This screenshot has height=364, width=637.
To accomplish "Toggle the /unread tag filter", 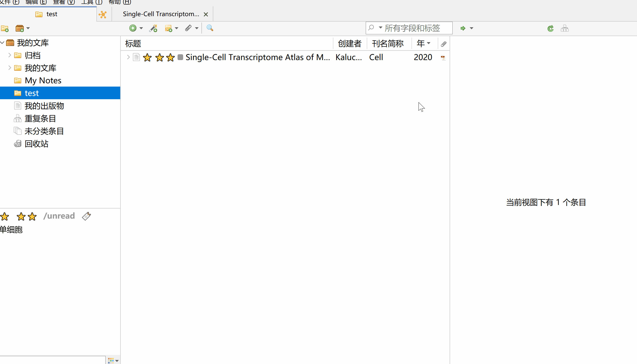I will click(59, 216).
